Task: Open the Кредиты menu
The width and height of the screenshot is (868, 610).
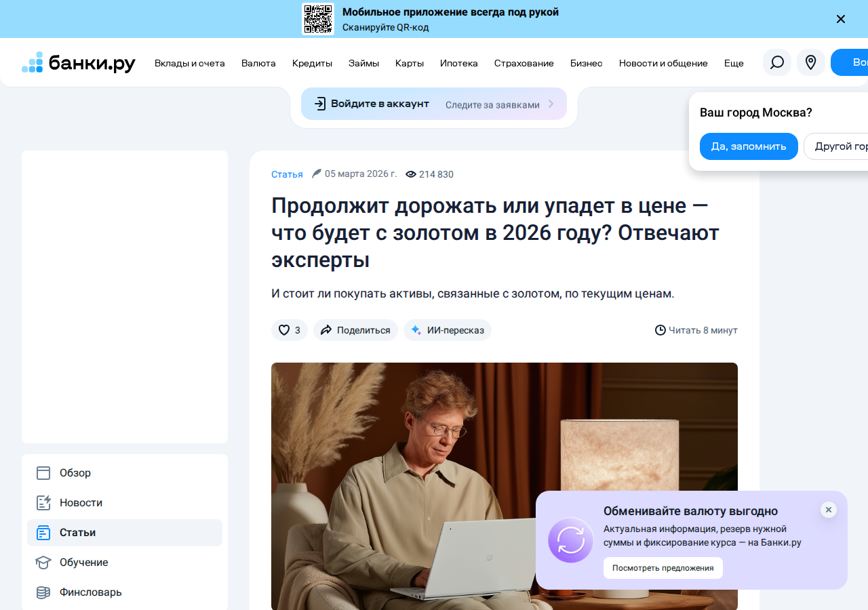Action: [x=313, y=63]
